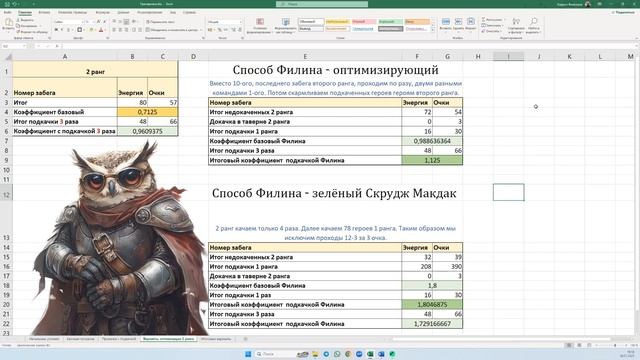Select column E header

coord(305,56)
